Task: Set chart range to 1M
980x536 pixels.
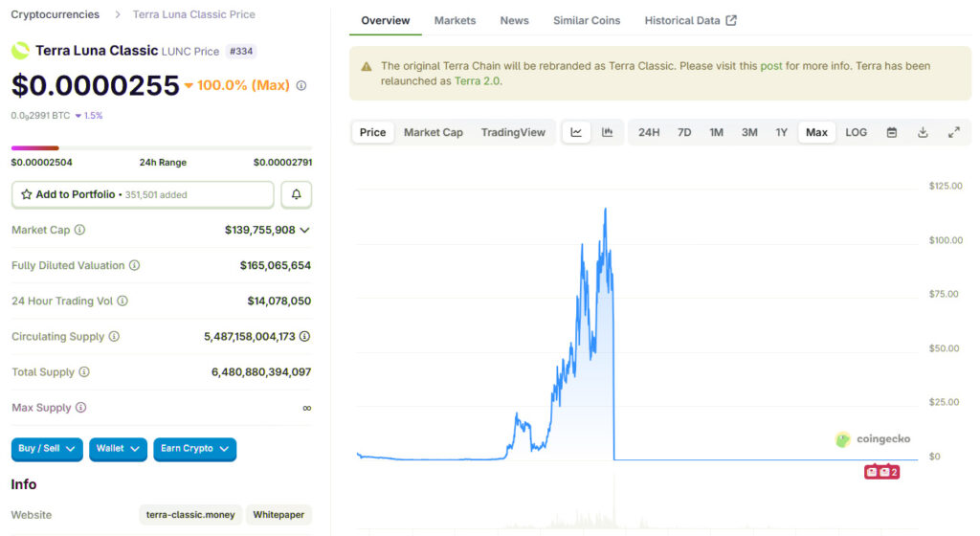Action: point(716,132)
